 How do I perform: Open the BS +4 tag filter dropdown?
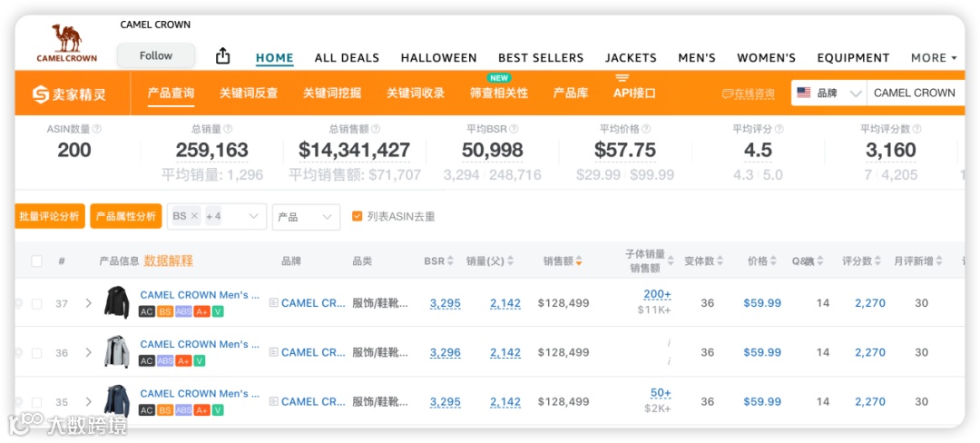click(216, 216)
